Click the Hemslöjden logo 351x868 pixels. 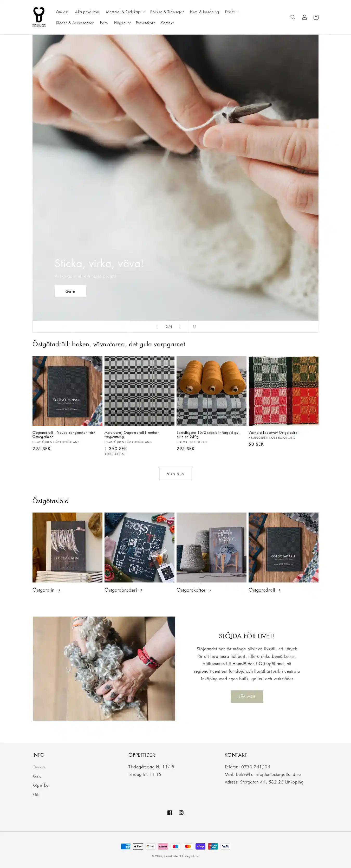click(39, 17)
